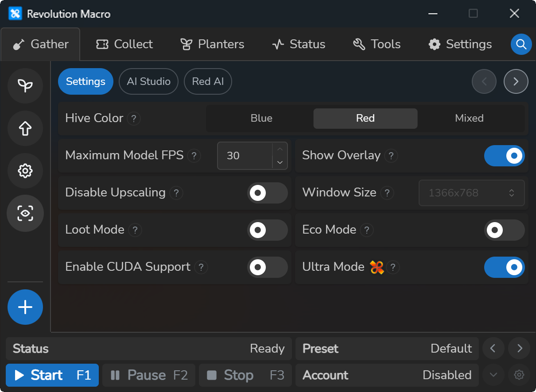This screenshot has height=392, width=536.
Task: Click the Start F1 button
Action: click(x=52, y=375)
